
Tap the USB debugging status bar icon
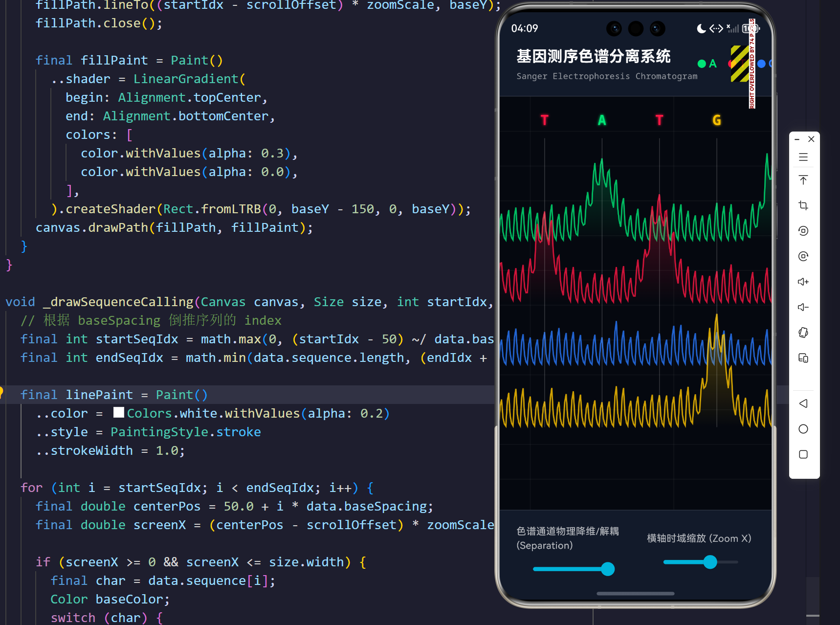(x=716, y=28)
